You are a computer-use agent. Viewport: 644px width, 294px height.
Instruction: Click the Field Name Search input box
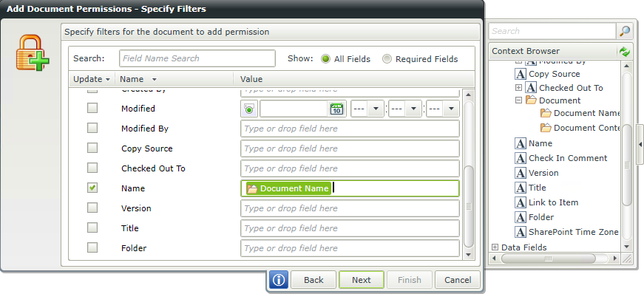[197, 58]
